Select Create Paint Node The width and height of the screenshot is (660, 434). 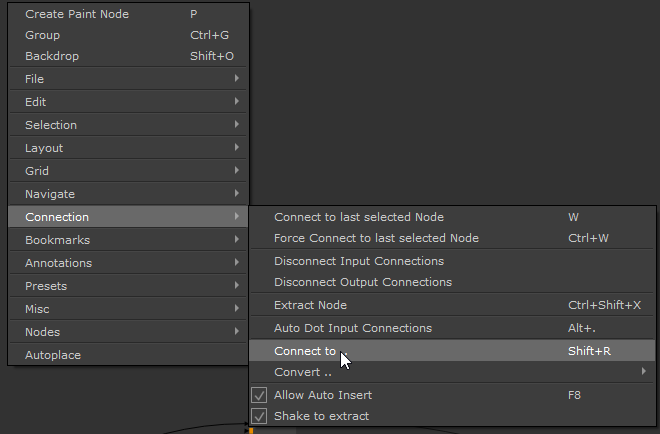click(77, 14)
